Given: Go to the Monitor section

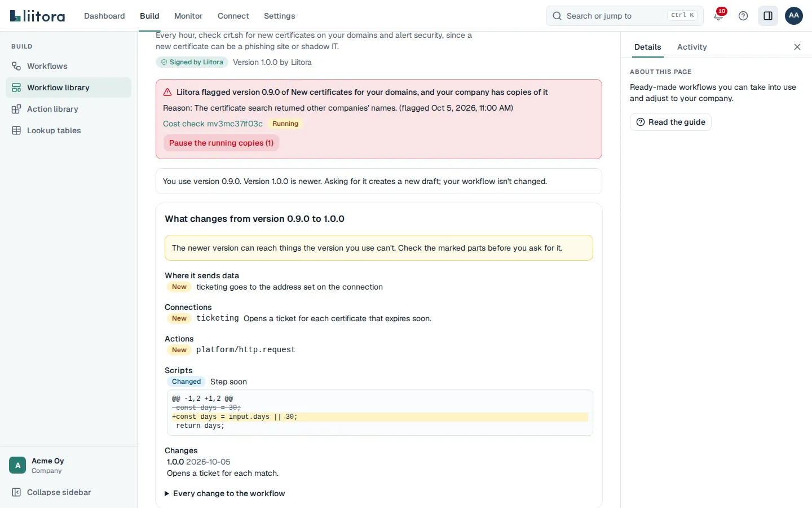Looking at the screenshot, I should (x=188, y=16).
